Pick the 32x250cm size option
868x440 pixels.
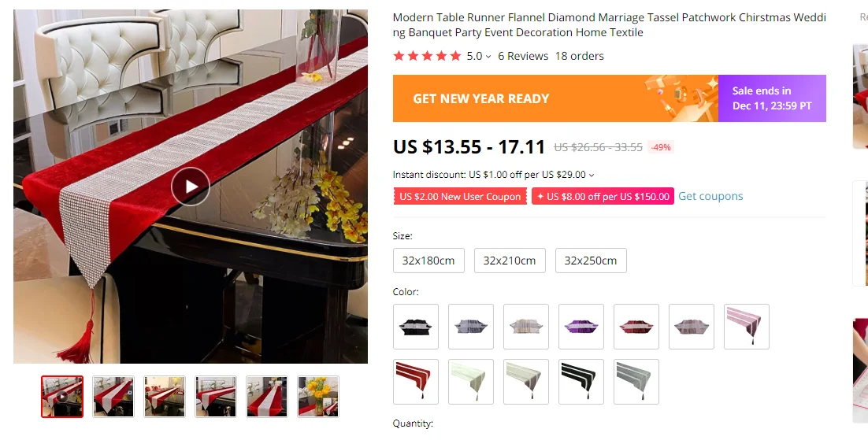pos(591,261)
